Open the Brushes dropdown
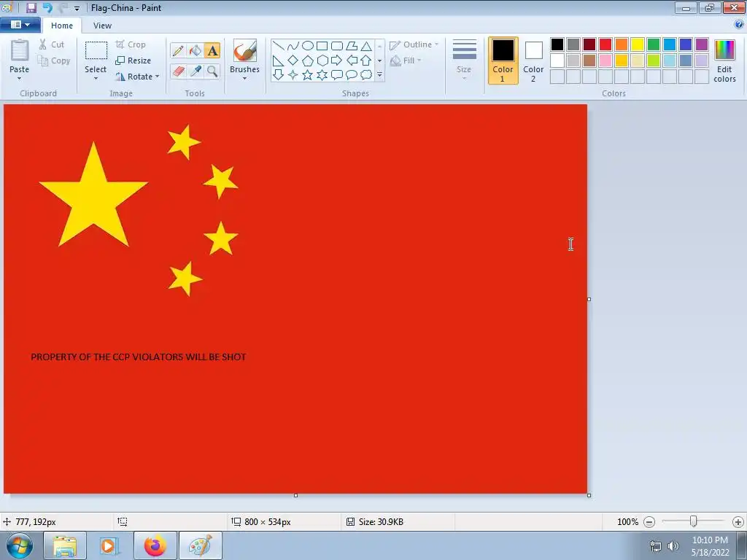The width and height of the screenshot is (747, 560). 245,72
